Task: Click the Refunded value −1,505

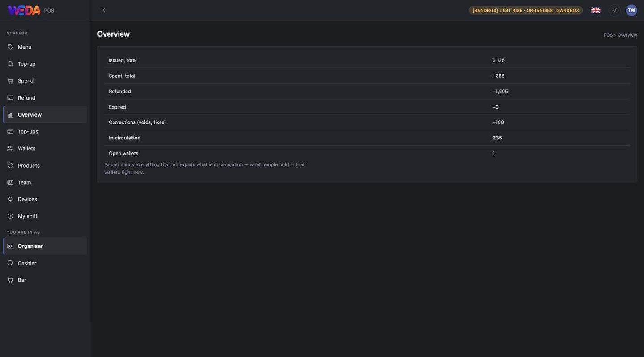Action: click(x=500, y=92)
